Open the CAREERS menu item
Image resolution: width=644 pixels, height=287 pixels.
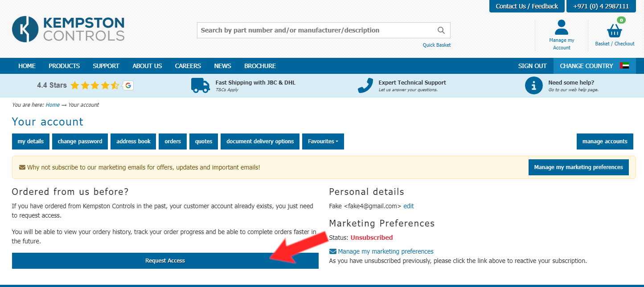(x=188, y=66)
